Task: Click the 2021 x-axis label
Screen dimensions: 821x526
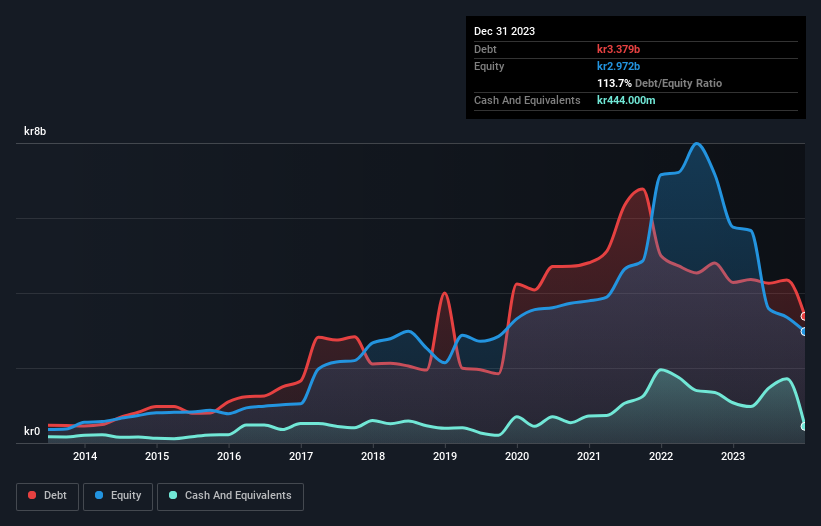Action: click(x=589, y=456)
